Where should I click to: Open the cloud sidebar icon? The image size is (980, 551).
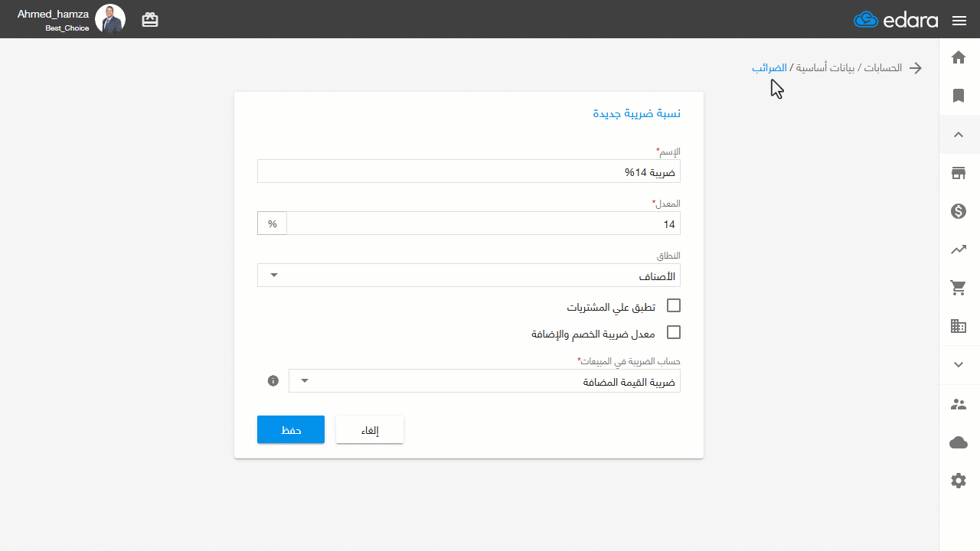click(x=959, y=442)
